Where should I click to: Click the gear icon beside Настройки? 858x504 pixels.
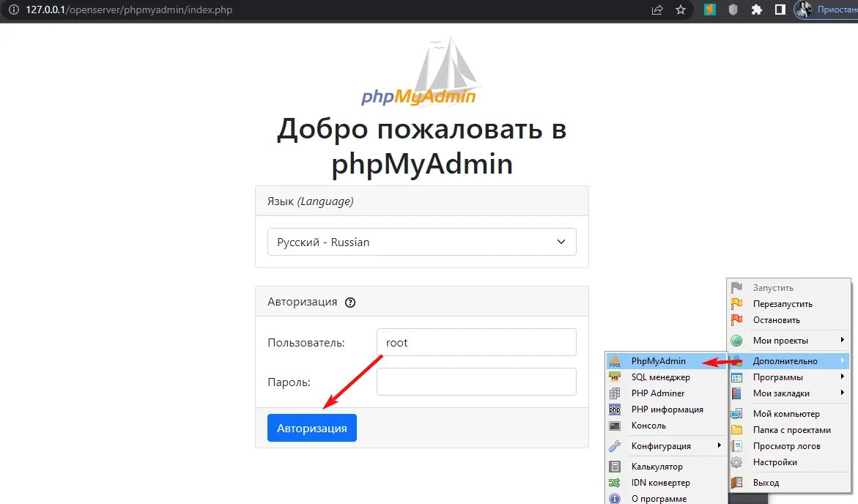(737, 462)
